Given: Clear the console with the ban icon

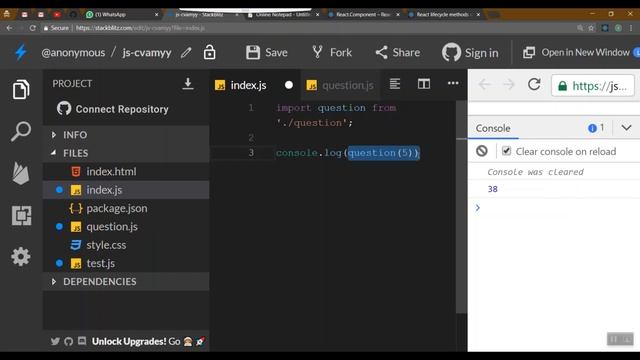Looking at the screenshot, I should pyautogui.click(x=482, y=151).
